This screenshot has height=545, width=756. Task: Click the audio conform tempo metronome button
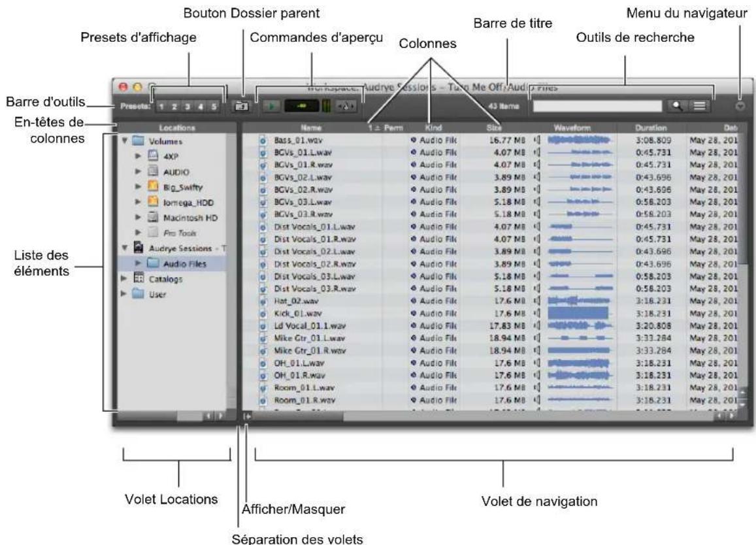(345, 106)
